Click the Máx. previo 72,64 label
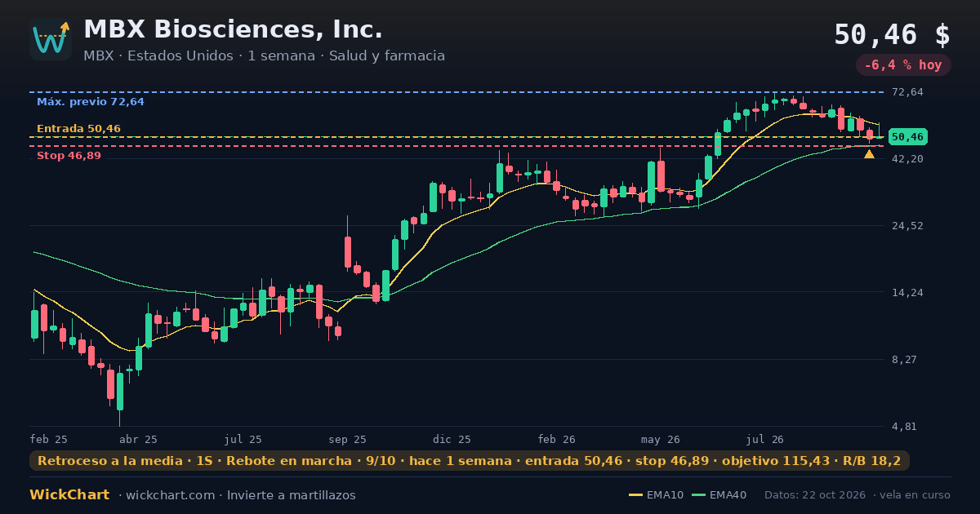This screenshot has width=980, height=514. coord(90,102)
